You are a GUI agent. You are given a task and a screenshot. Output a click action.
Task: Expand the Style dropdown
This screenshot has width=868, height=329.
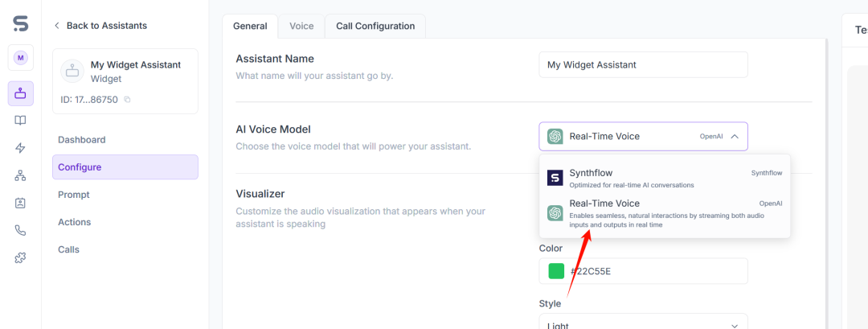[x=643, y=324]
